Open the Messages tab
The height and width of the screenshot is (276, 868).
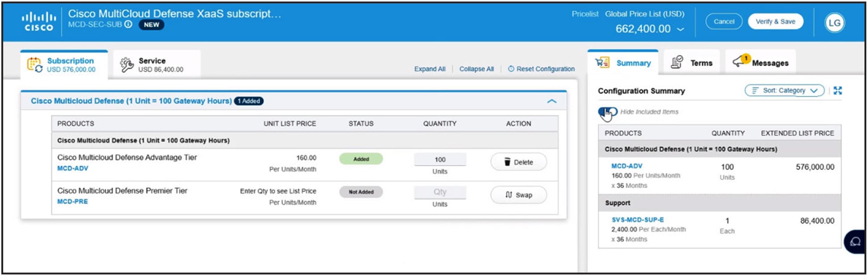[x=761, y=63]
